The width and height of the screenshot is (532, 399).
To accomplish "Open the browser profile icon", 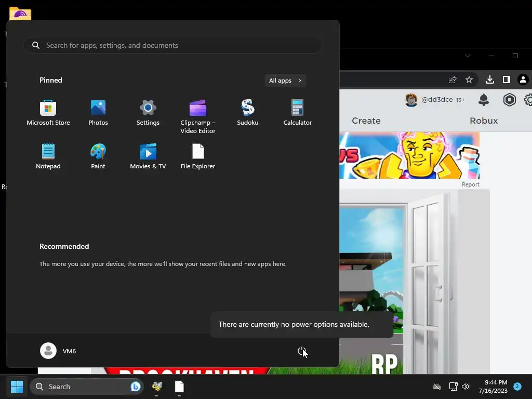I will click(523, 79).
